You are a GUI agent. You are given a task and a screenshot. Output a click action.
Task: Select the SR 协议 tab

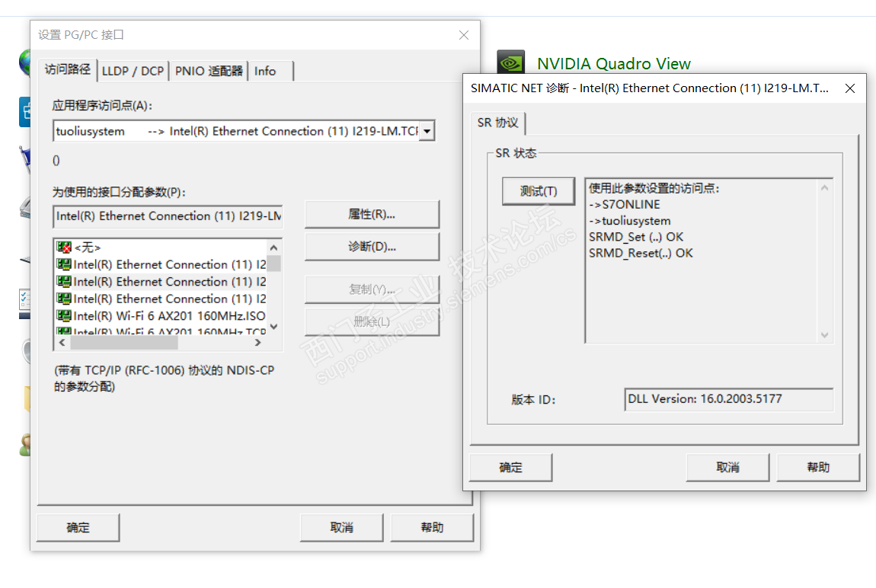(497, 123)
